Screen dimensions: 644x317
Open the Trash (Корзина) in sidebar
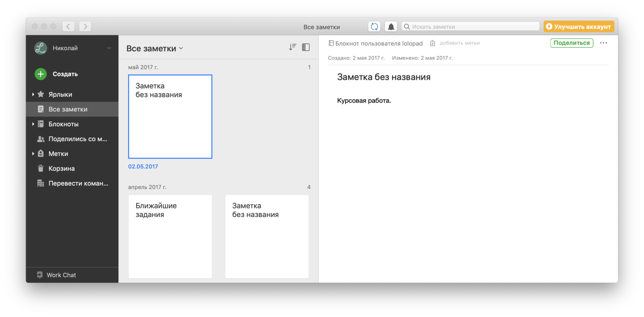61,168
